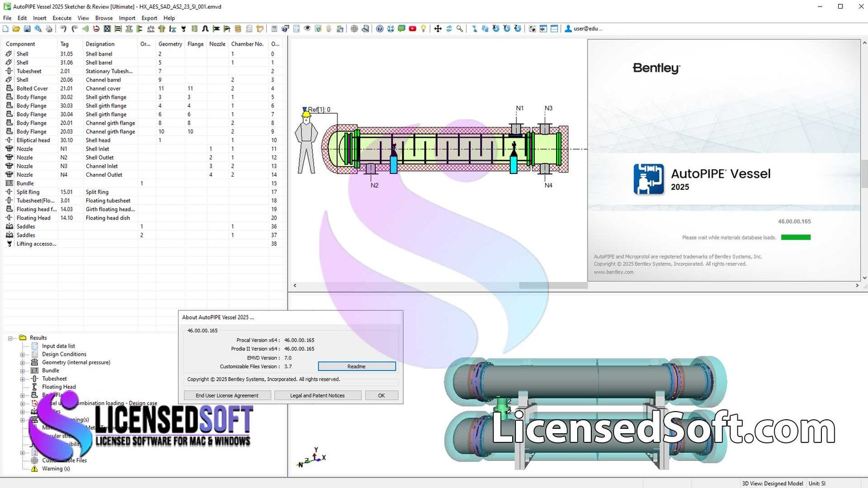This screenshot has height=488, width=868.
Task: Click the Floating head dish designation cell
Action: (108, 218)
